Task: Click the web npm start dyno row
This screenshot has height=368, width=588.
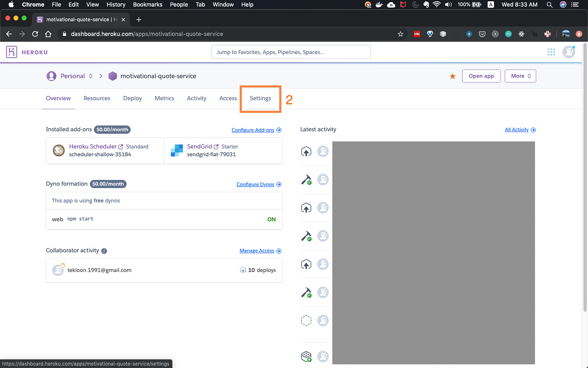Action: [164, 219]
